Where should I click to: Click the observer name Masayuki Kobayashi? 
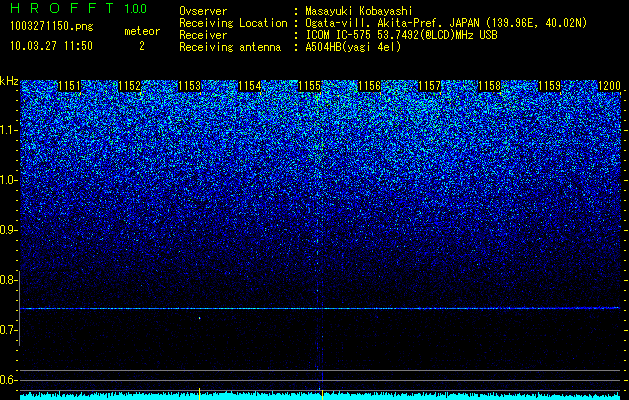[358, 11]
